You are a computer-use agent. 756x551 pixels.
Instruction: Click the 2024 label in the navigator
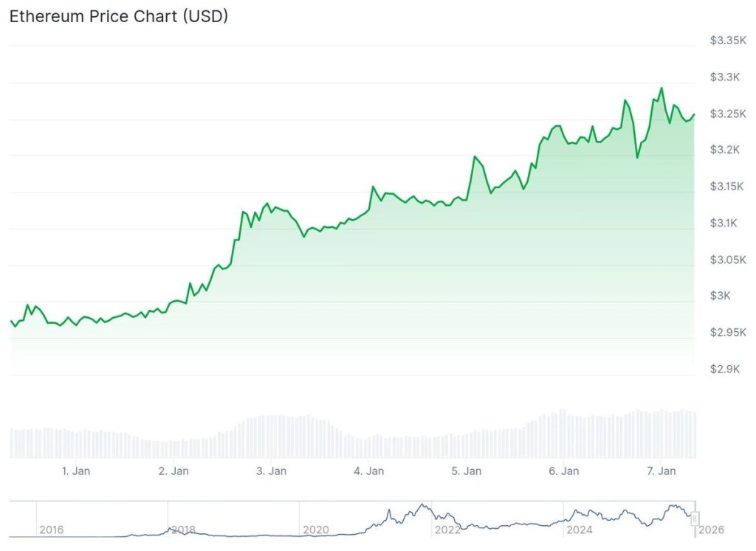tap(579, 530)
